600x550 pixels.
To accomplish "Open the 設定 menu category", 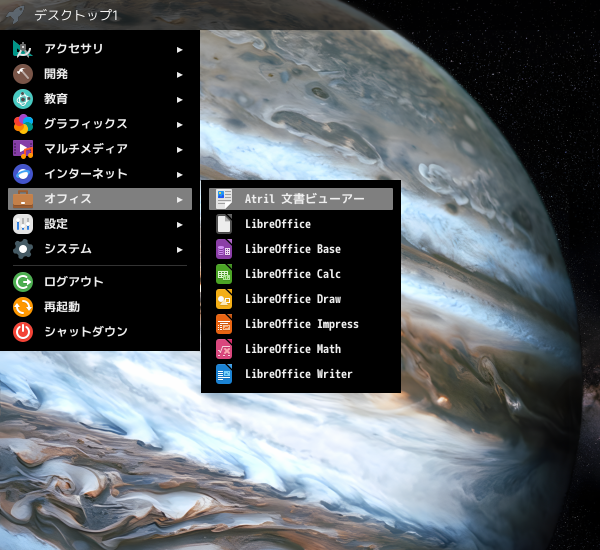I will 57,224.
